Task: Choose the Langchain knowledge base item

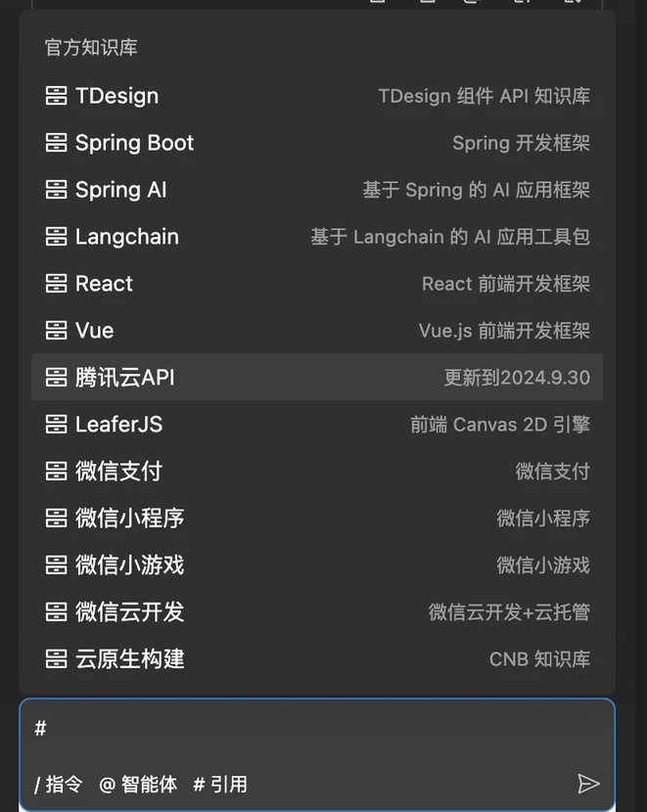Action: point(317,237)
